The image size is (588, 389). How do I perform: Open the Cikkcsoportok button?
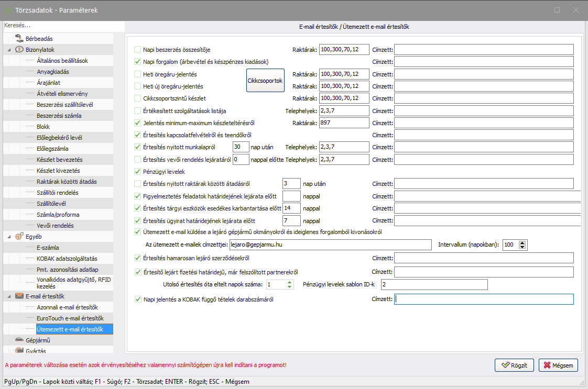[x=265, y=81]
